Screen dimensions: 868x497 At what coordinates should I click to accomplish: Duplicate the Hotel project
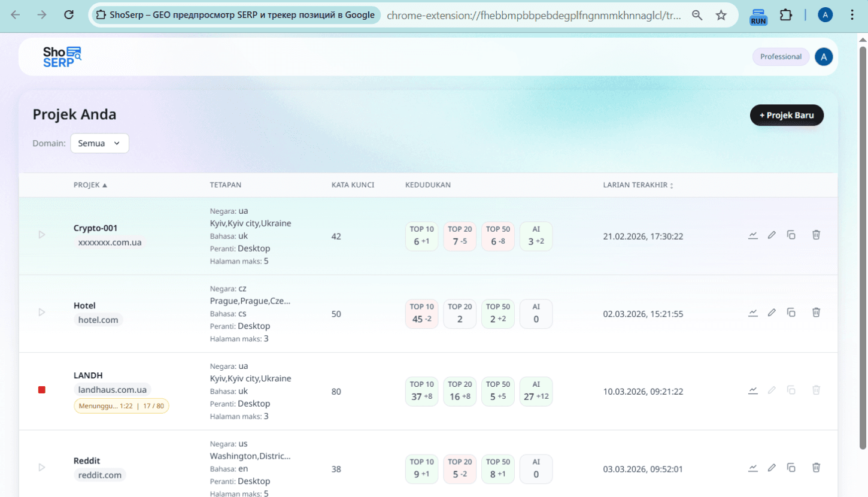[x=791, y=312]
